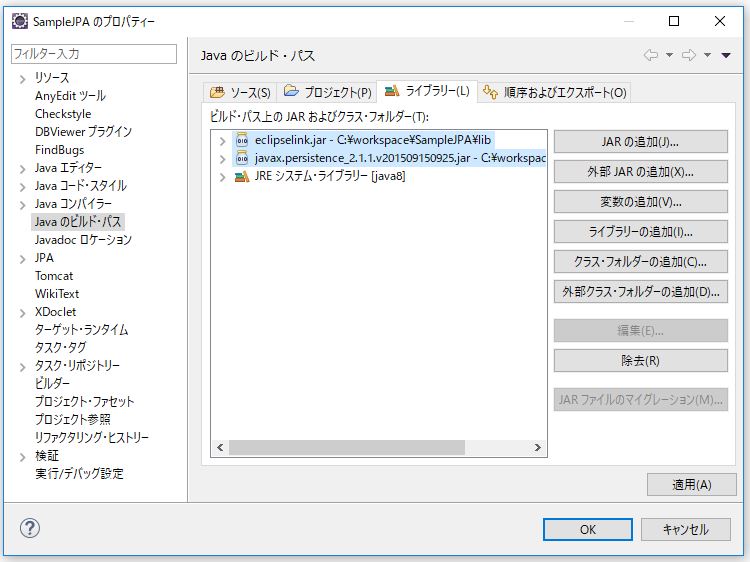The height and width of the screenshot is (562, 750).
Task: Open the プロジェクト(P) tab
Action: pos(328,92)
